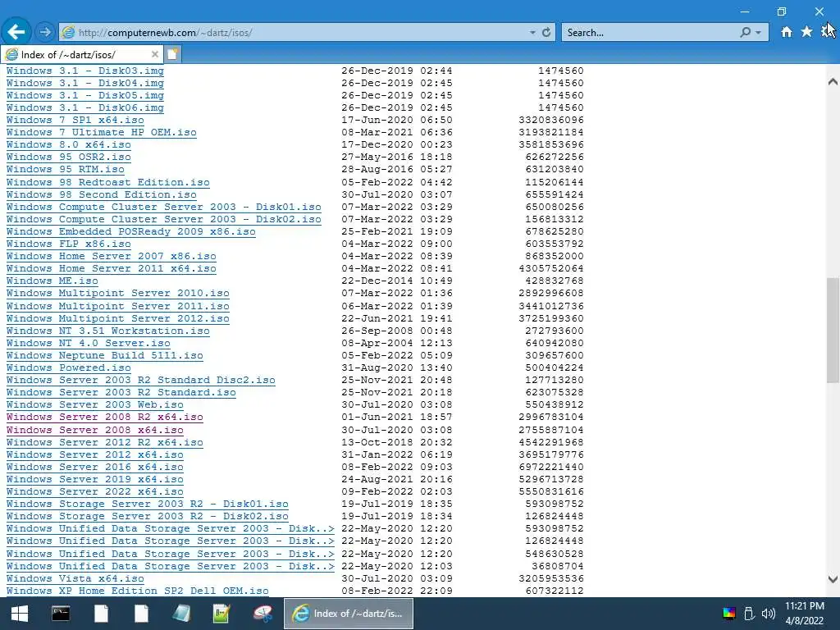Image resolution: width=840 pixels, height=630 pixels.
Task: Open Windows NT 4.0 Server.iso link
Action: (89, 343)
